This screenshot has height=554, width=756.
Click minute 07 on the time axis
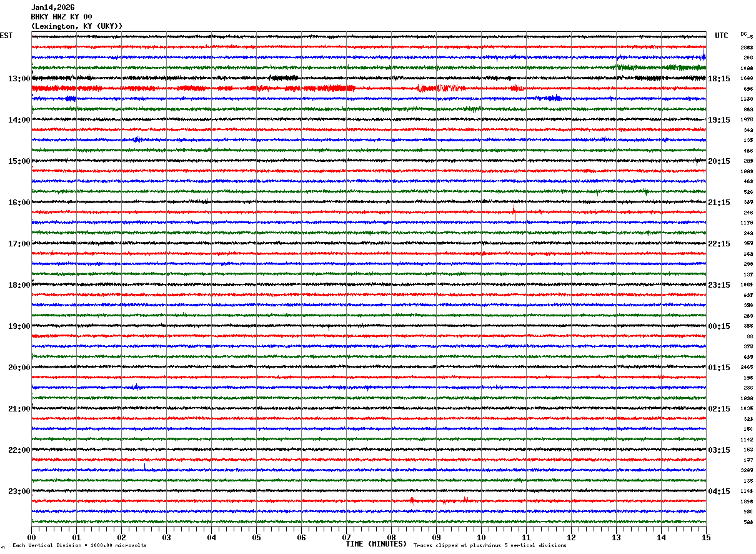coord(346,538)
